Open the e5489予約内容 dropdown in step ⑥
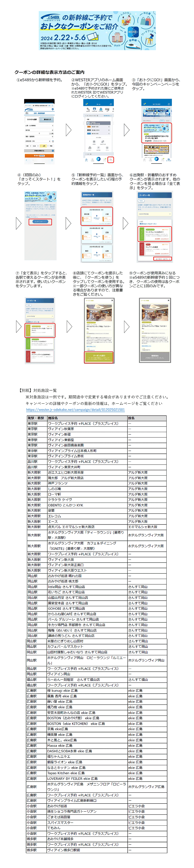This screenshot has width=194, height=868. pyautogui.click(x=155, y=214)
